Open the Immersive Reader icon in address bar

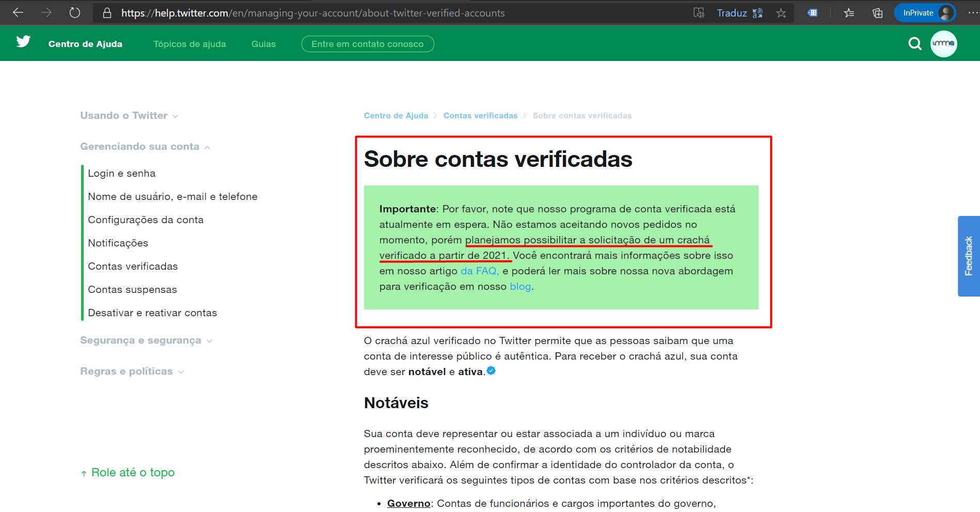[699, 12]
